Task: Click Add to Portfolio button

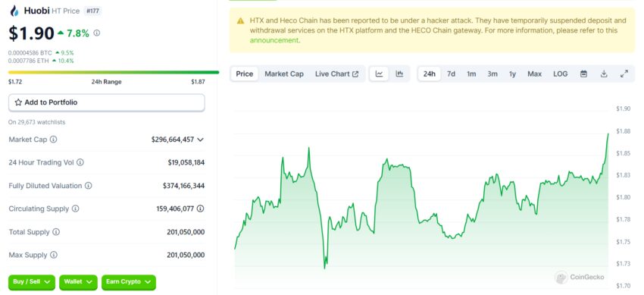Action: coord(106,102)
